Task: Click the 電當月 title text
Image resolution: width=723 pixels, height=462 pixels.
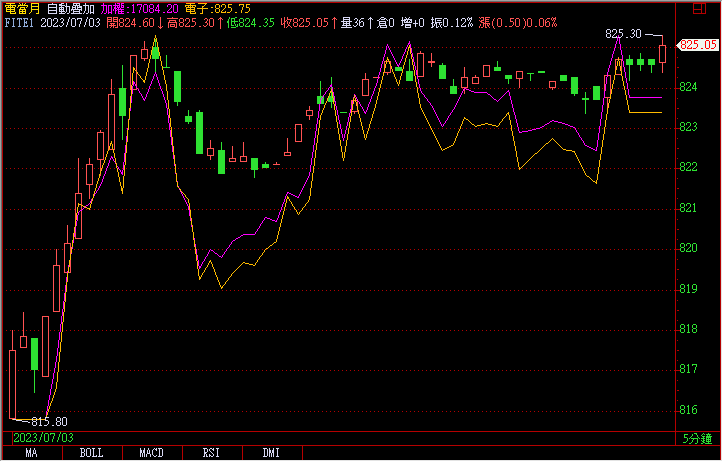Action: 22,9
